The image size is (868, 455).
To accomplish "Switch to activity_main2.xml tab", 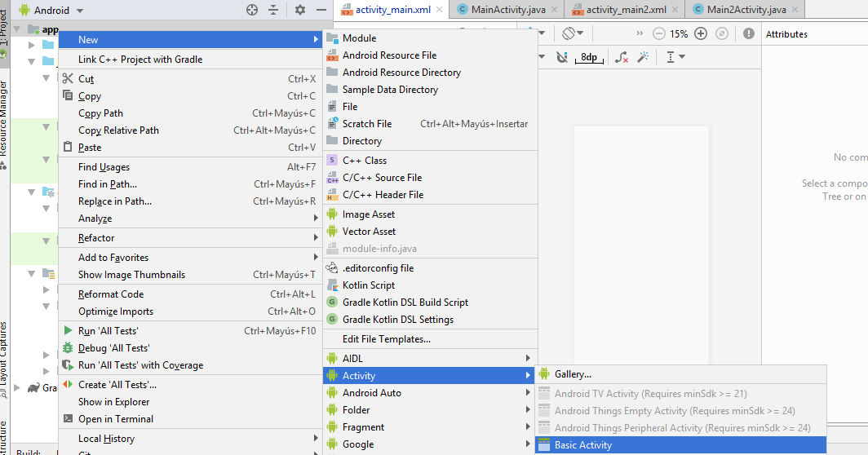I will (x=626, y=10).
